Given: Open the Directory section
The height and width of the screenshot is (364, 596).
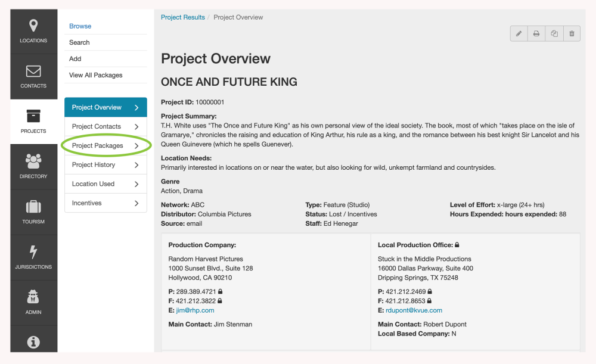Looking at the screenshot, I should [33, 167].
